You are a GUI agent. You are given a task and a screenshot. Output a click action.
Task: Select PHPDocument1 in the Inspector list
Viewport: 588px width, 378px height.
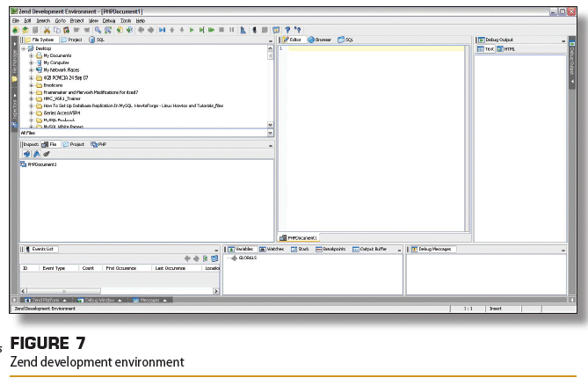[x=39, y=164]
